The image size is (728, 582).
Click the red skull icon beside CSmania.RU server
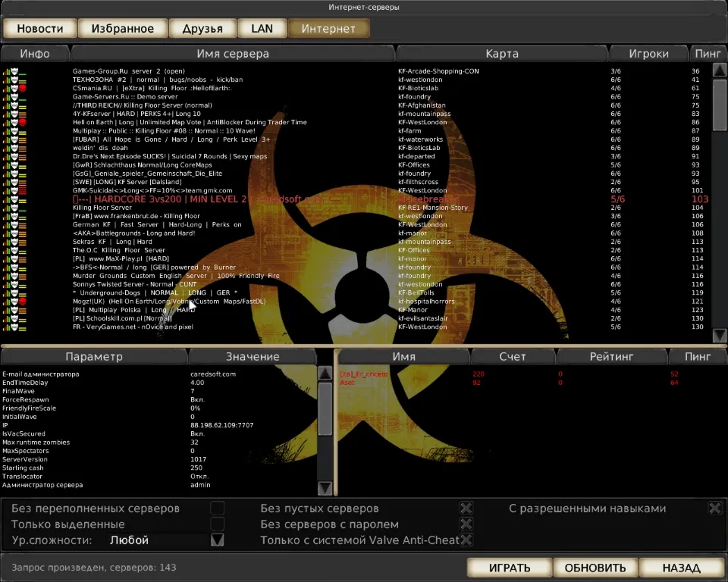click(x=23, y=88)
